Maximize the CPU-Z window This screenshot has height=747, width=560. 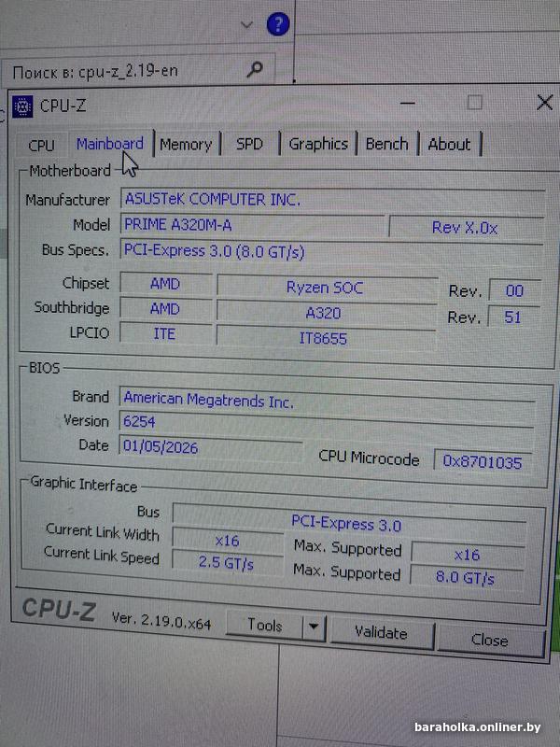pos(474,103)
